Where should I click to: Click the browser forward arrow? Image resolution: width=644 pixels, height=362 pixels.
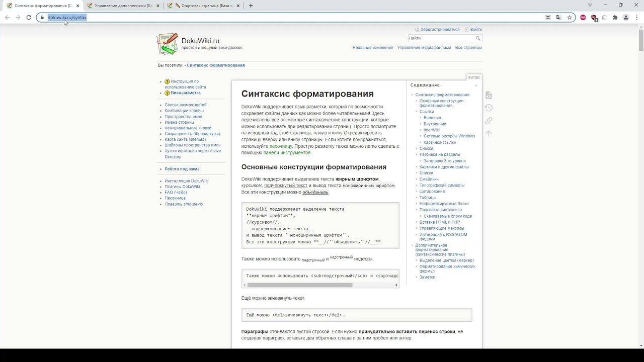[18, 17]
